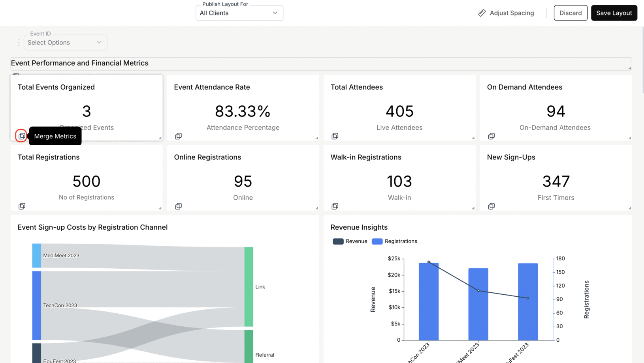Click the Discard button
This screenshot has height=363, width=644.
571,13
